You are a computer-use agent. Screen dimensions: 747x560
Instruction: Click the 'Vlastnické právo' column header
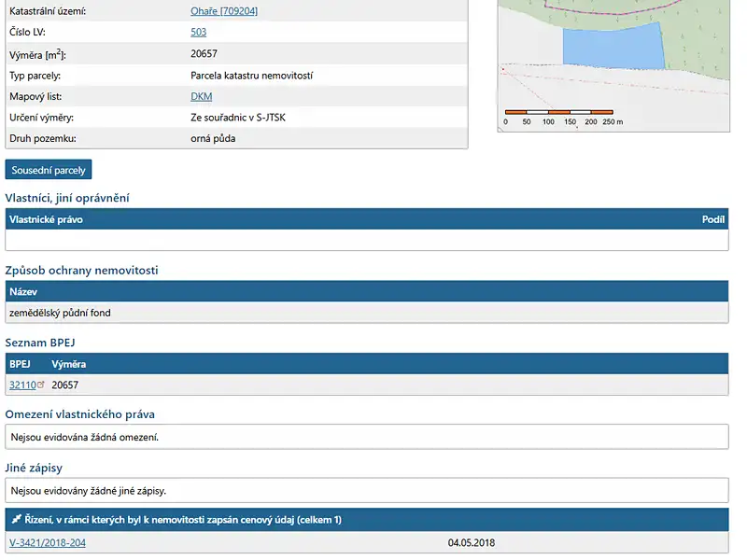(46, 219)
